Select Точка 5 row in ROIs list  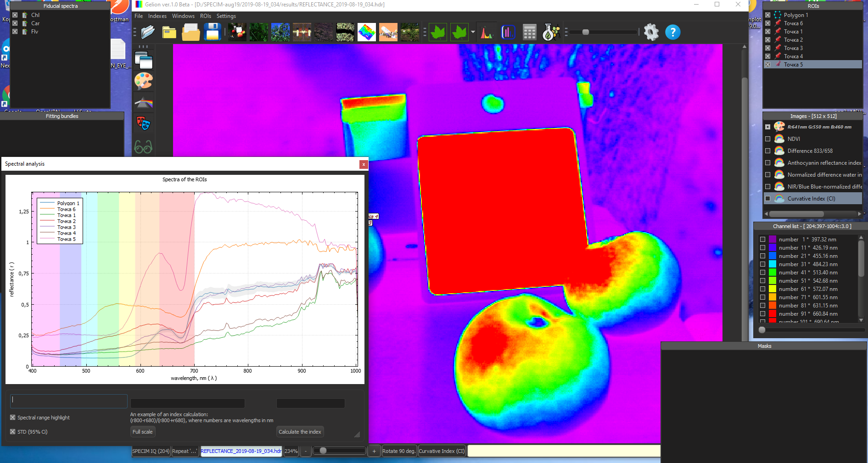(x=812, y=65)
